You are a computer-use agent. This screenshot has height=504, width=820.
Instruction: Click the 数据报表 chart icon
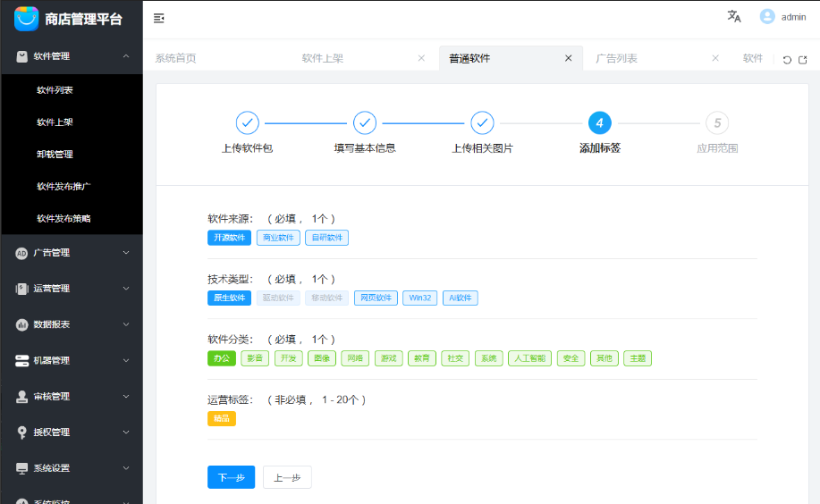pos(21,325)
